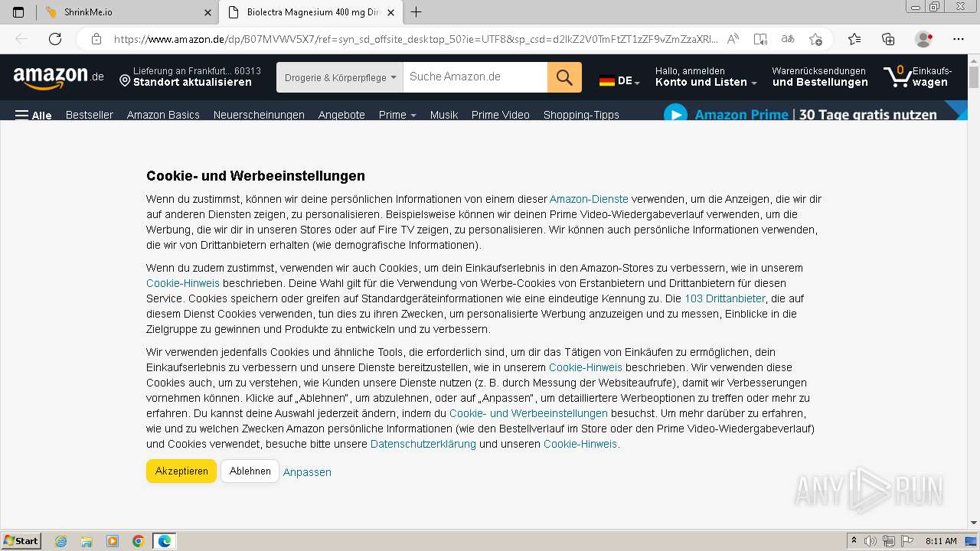Image resolution: width=980 pixels, height=551 pixels.
Task: Select the Biolectra Magnesium tab
Action: click(x=310, y=12)
